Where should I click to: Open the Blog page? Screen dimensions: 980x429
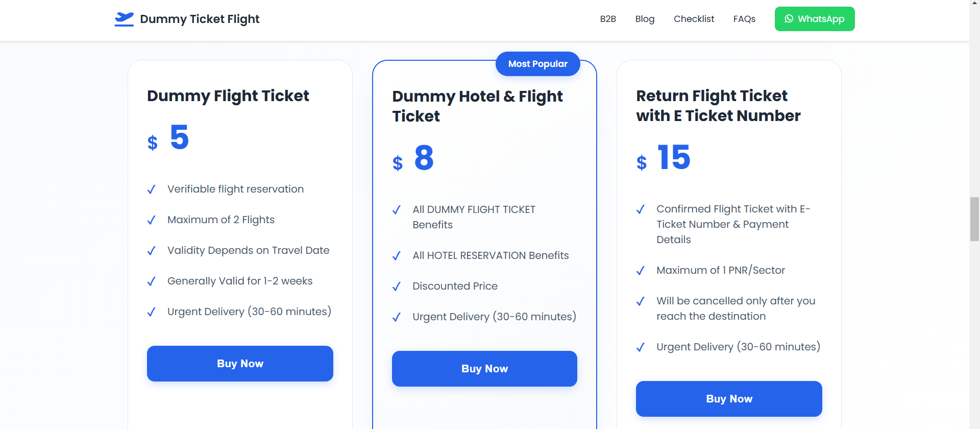pos(645,19)
